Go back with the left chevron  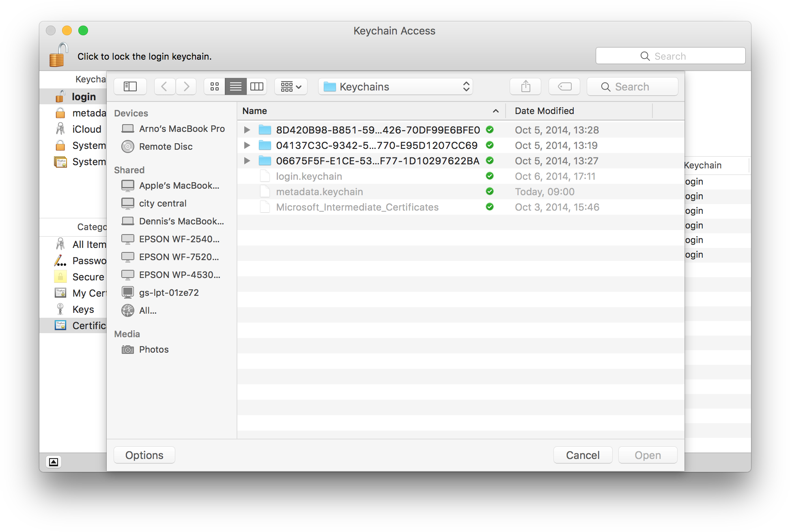[164, 86]
